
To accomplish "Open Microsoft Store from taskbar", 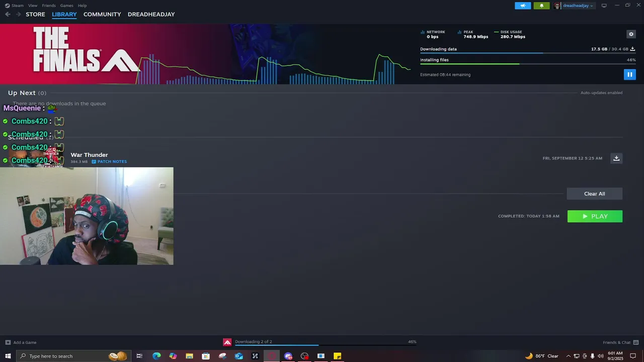I will point(206,356).
